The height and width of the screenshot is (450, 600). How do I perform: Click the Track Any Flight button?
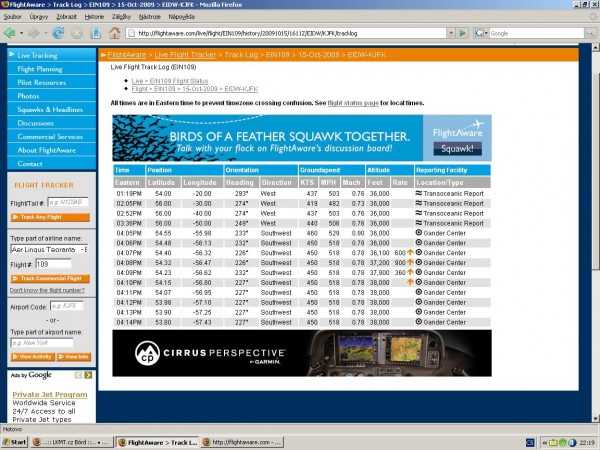(x=50, y=217)
